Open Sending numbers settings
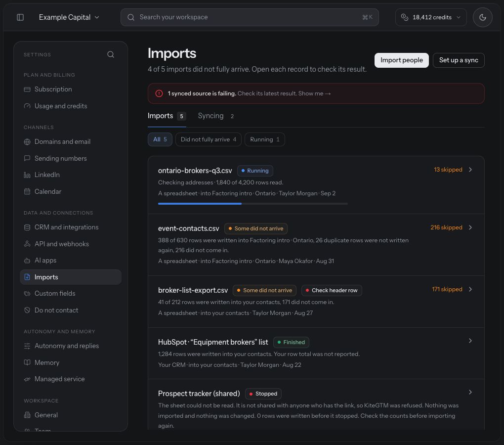504x445 pixels. point(70,158)
